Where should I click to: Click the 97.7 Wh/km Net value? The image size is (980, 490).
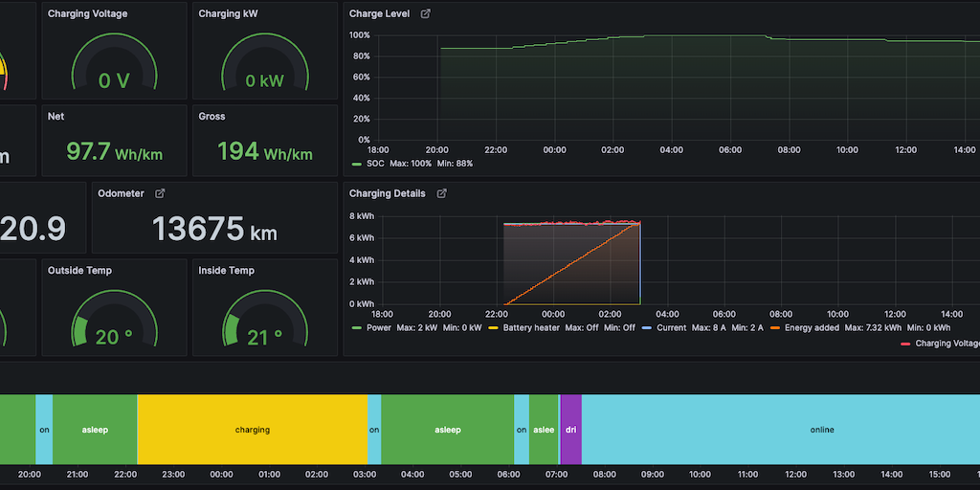[115, 151]
